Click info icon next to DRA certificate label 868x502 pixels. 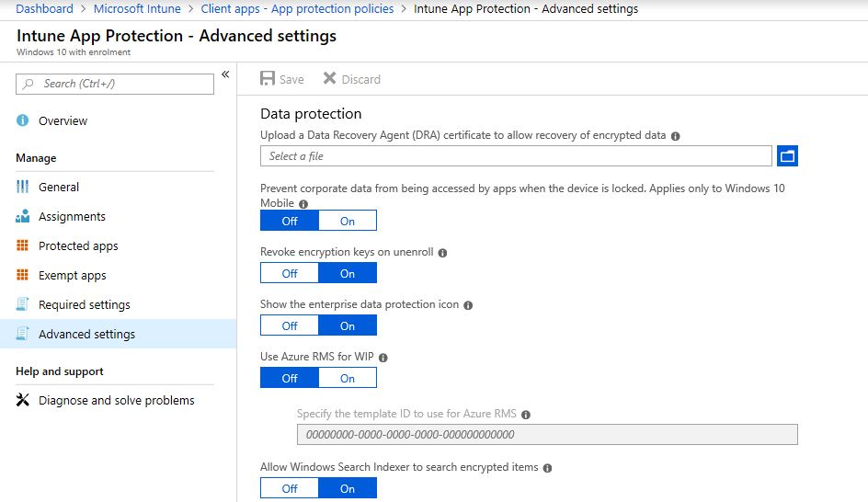pyautogui.click(x=676, y=136)
